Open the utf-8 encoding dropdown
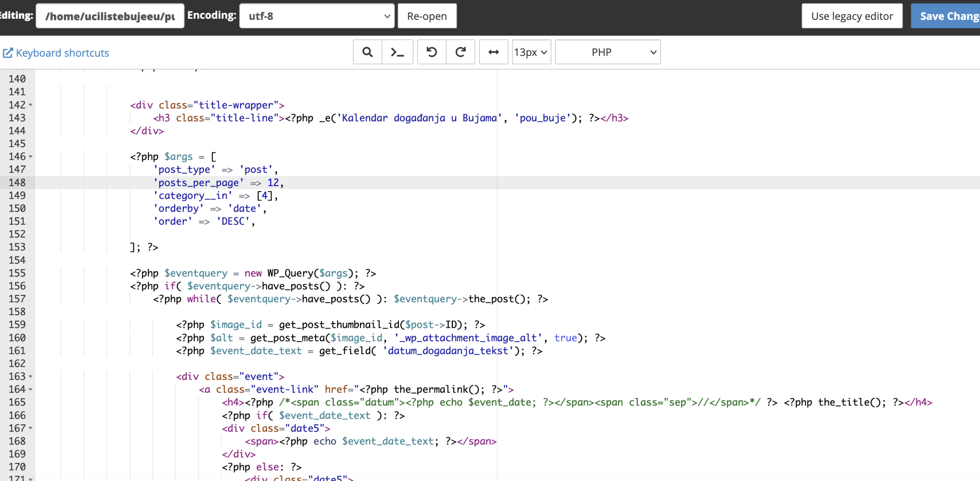 (317, 16)
